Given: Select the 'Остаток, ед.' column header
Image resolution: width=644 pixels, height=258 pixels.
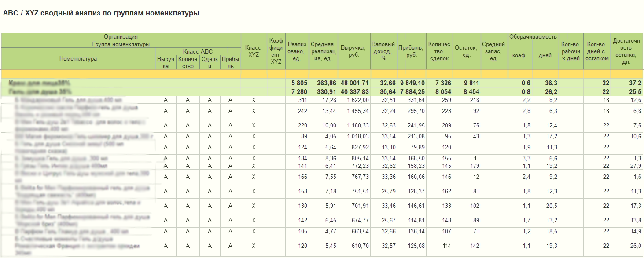Looking at the screenshot, I should 466,51.
